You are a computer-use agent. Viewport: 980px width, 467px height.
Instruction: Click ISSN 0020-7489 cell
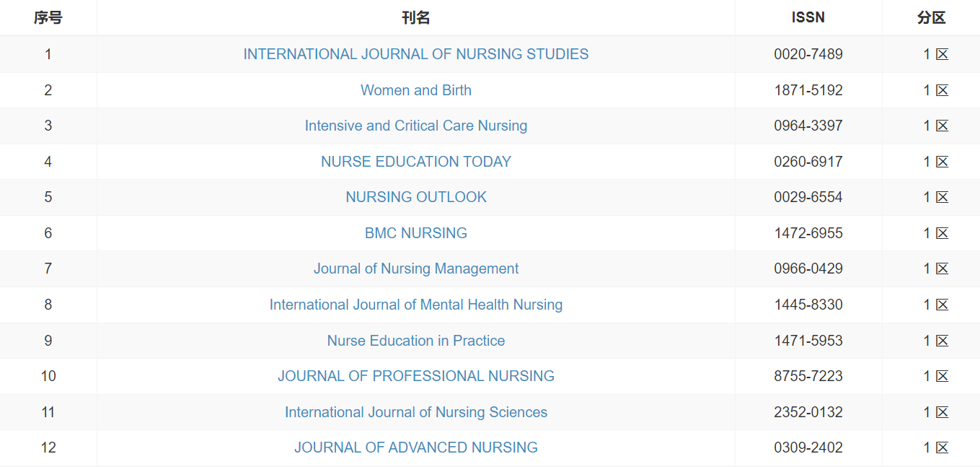pos(808,54)
